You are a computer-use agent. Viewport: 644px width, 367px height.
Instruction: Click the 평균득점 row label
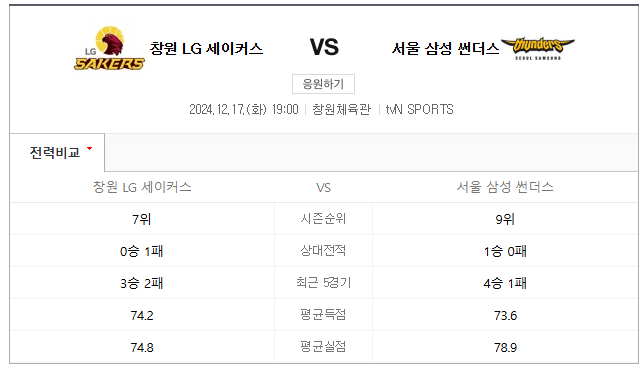point(323,315)
